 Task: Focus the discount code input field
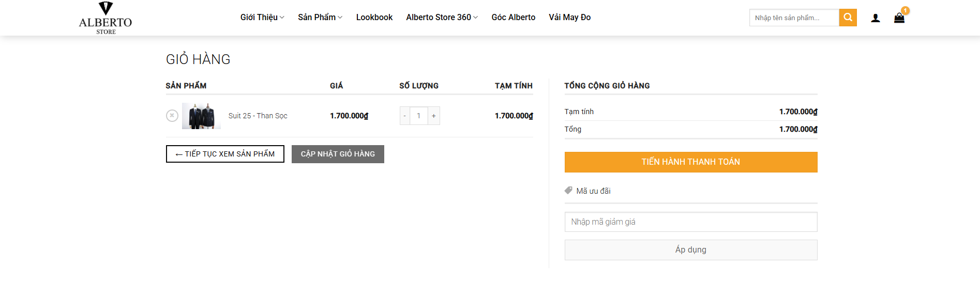coord(690,222)
